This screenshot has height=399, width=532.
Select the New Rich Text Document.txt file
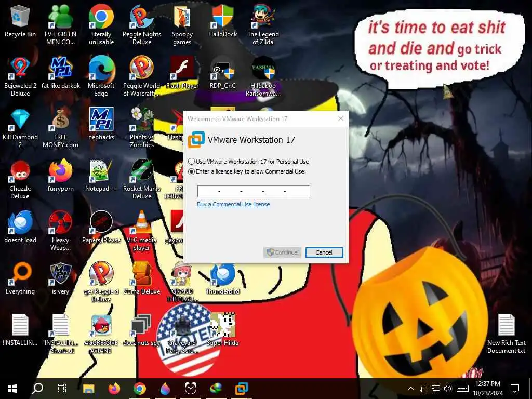[x=506, y=334]
